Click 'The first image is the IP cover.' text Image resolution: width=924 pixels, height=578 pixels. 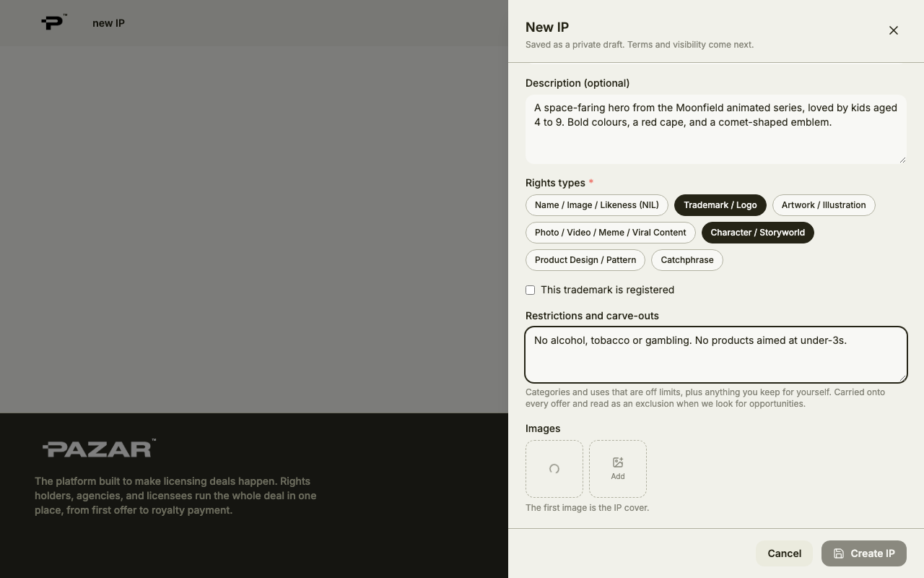(587, 508)
